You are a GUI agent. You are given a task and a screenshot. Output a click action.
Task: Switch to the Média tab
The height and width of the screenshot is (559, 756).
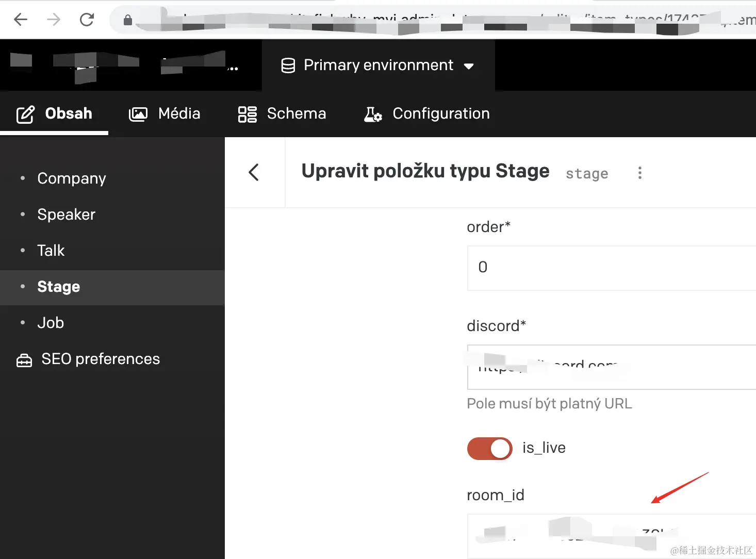click(x=165, y=113)
